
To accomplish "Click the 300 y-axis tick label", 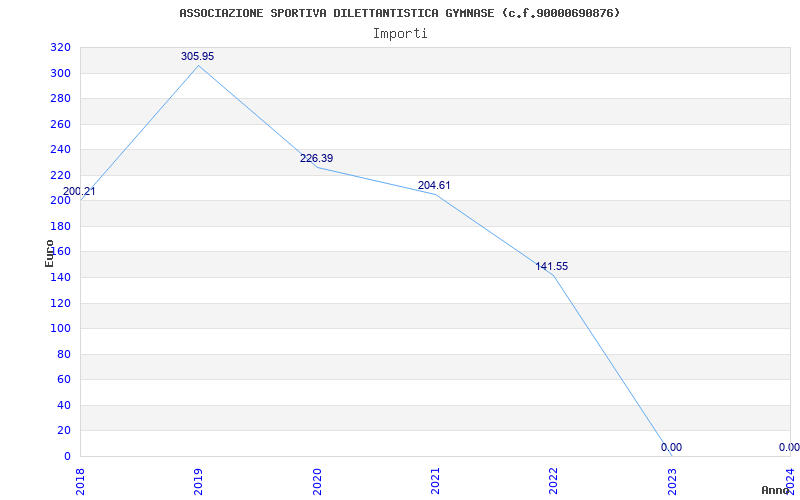I will pyautogui.click(x=60, y=73).
